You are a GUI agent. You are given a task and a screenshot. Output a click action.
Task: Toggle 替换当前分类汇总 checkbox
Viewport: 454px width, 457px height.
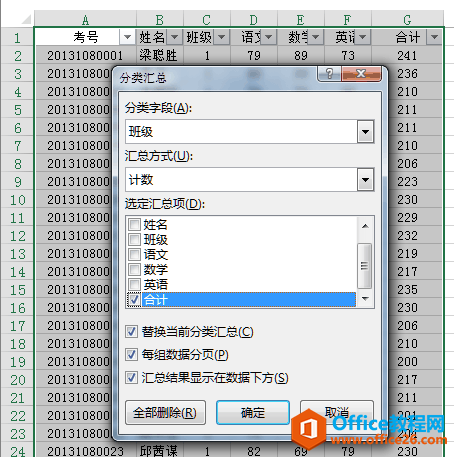click(x=131, y=332)
